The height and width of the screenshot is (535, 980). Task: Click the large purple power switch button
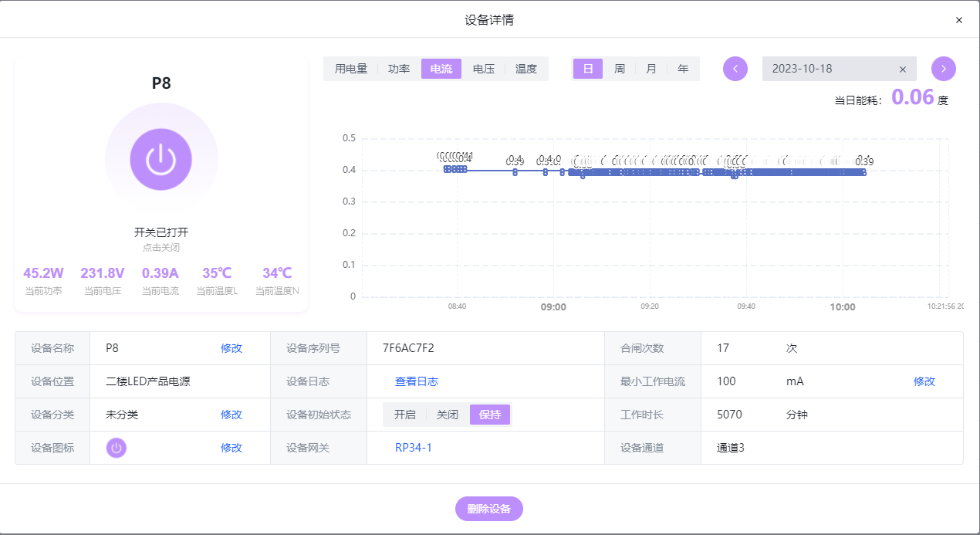point(161,160)
